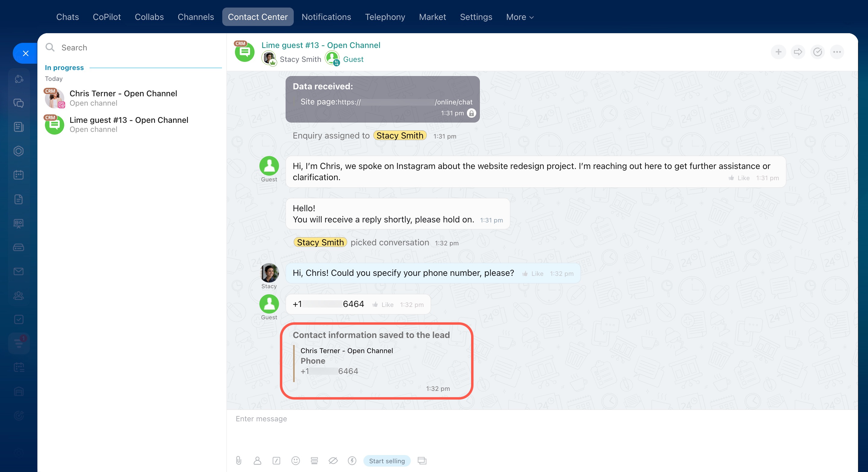Open canned replies list icon
This screenshot has height=472, width=868.
pos(314,461)
